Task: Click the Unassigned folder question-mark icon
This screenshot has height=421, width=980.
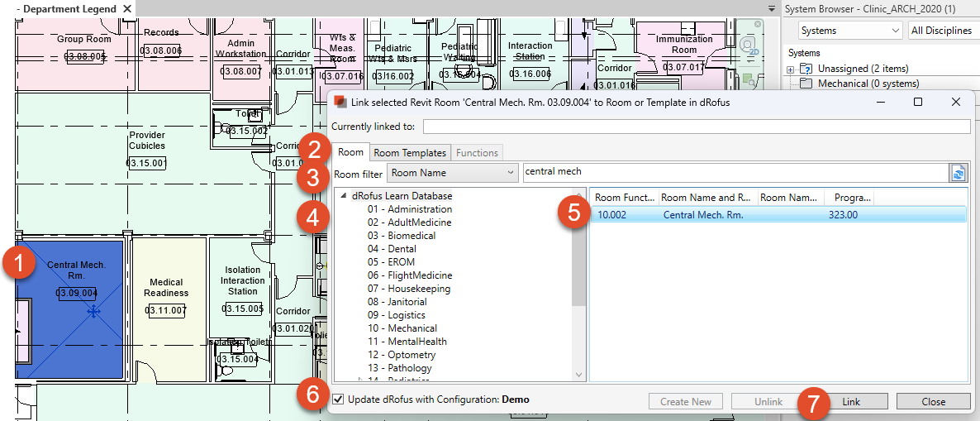Action: pyautogui.click(x=806, y=69)
